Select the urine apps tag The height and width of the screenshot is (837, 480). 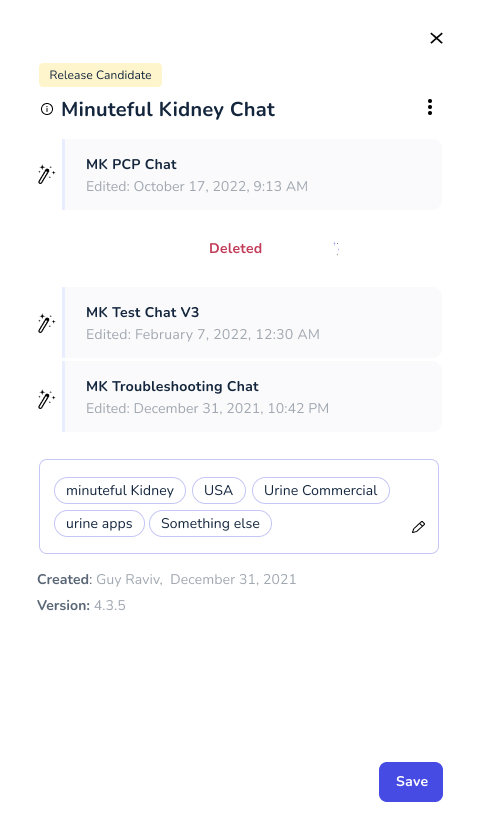(x=99, y=524)
